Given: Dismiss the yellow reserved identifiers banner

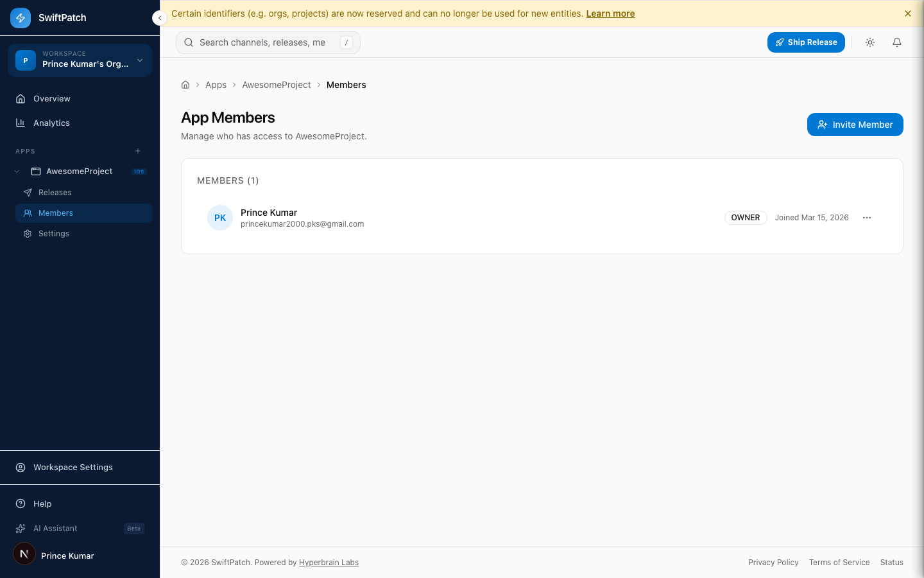Looking at the screenshot, I should (x=907, y=13).
